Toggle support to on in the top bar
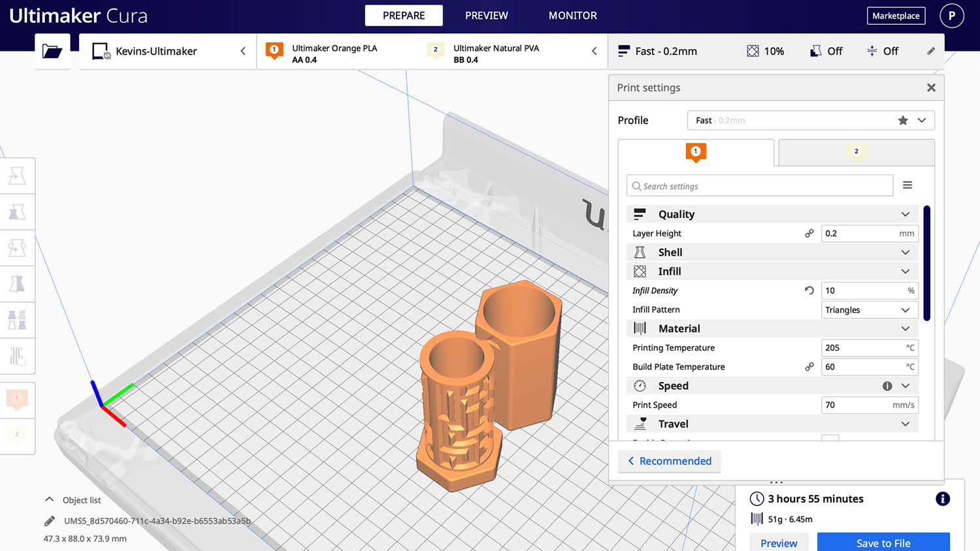Image resolution: width=980 pixels, height=551 pixels. click(826, 51)
